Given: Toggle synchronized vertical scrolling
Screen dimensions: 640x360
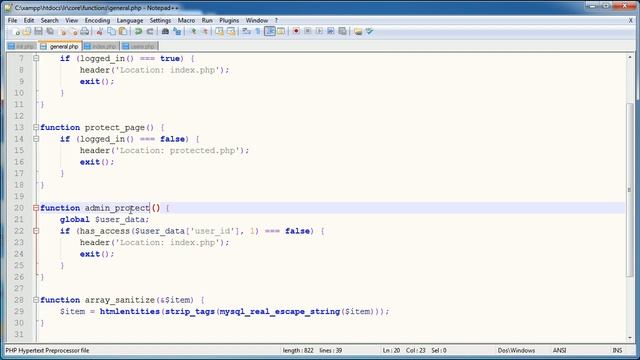Looking at the screenshot, I should [220, 31].
